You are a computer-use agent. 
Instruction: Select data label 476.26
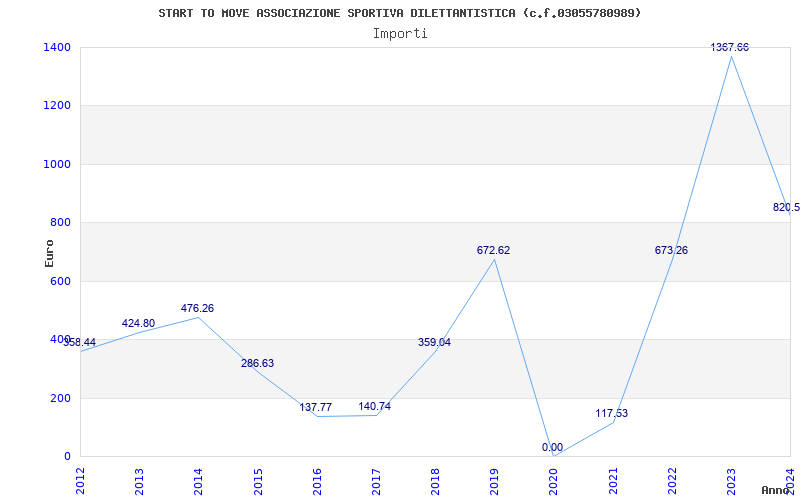197,309
